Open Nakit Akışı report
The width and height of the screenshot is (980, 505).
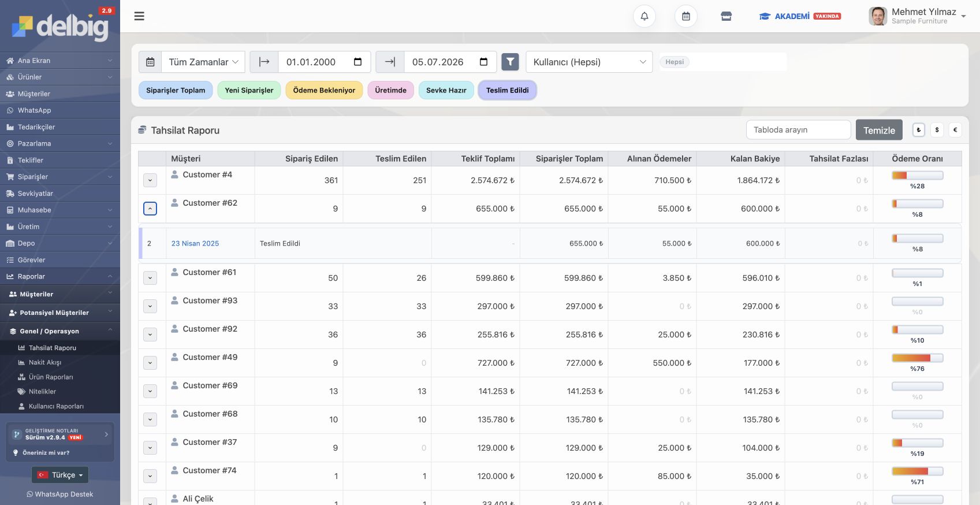tap(60, 362)
